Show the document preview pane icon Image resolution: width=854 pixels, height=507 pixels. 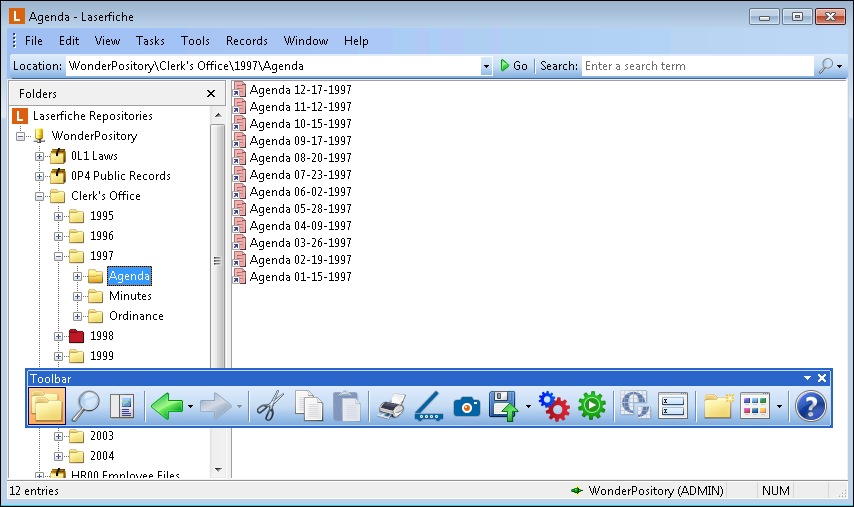tap(122, 406)
